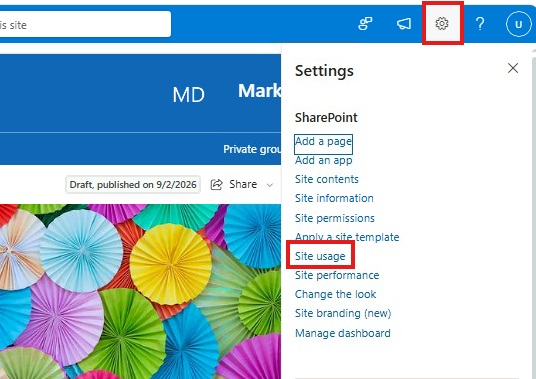Click the Share button label

243,184
